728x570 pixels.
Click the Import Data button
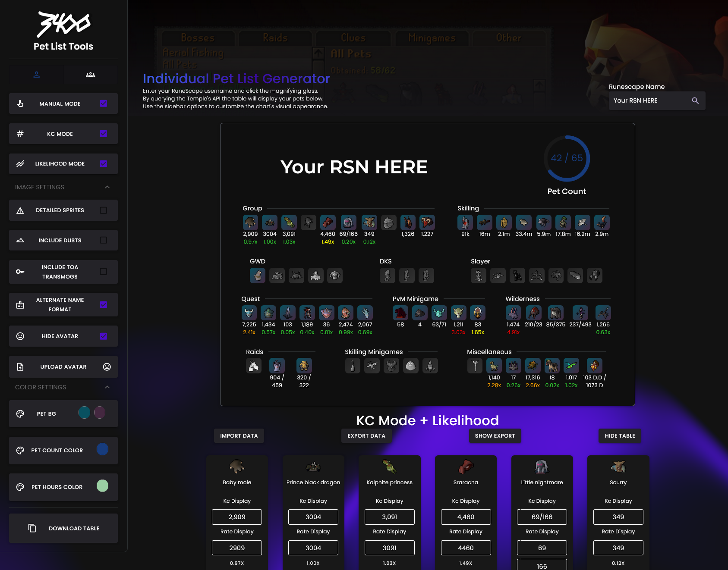pyautogui.click(x=239, y=436)
